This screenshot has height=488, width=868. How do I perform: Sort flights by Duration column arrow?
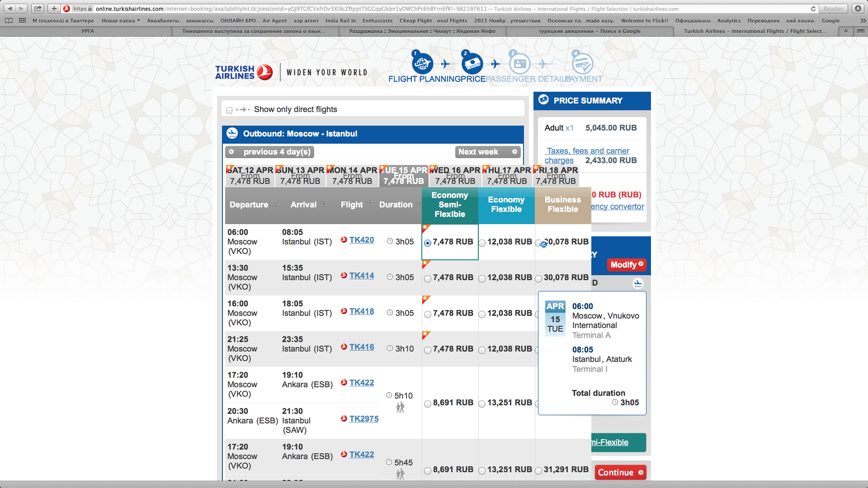tap(418, 204)
